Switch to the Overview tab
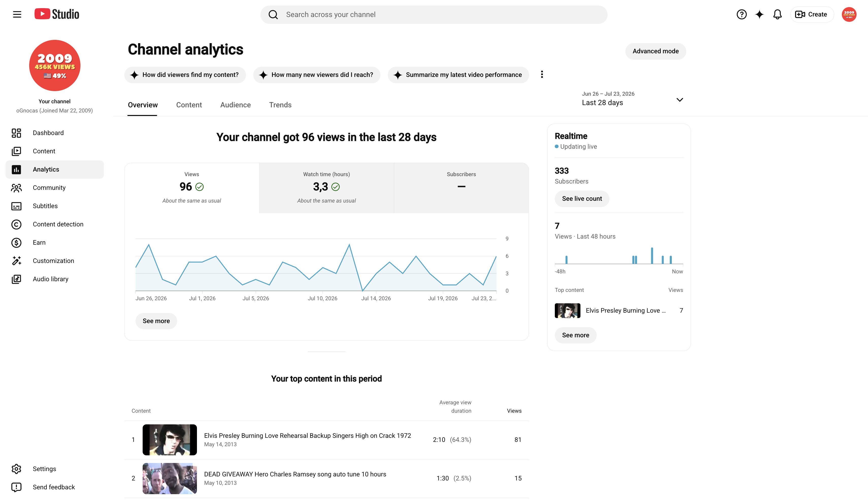868x500 pixels. pyautogui.click(x=142, y=105)
